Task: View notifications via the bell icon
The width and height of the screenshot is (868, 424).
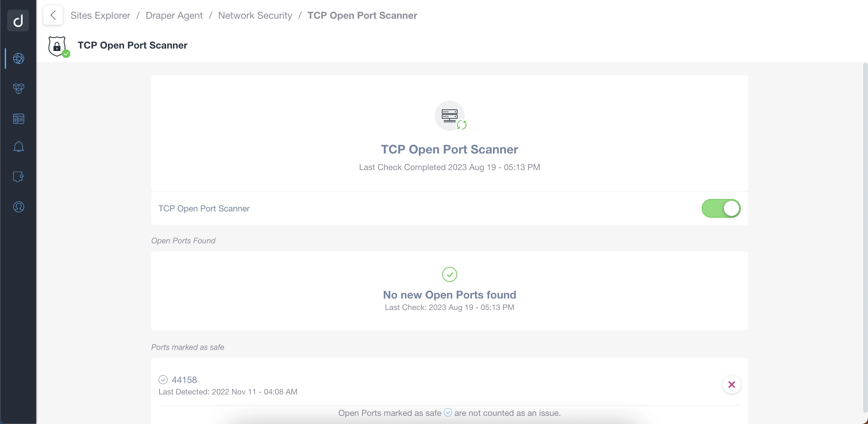Action: click(x=18, y=147)
